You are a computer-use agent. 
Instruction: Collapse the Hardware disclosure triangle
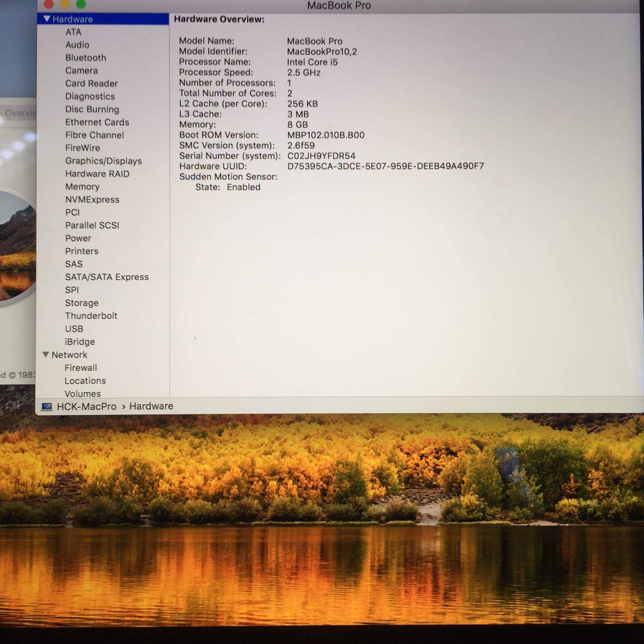click(x=47, y=19)
